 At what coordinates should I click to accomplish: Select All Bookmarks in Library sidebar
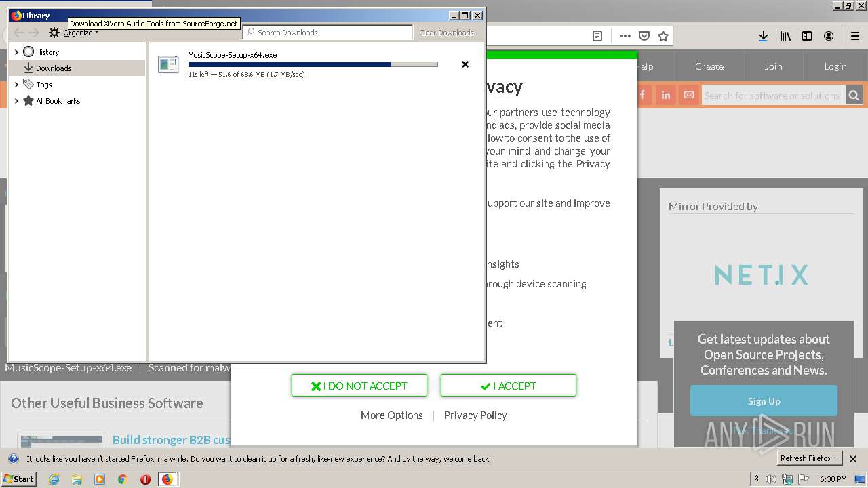pos(58,101)
